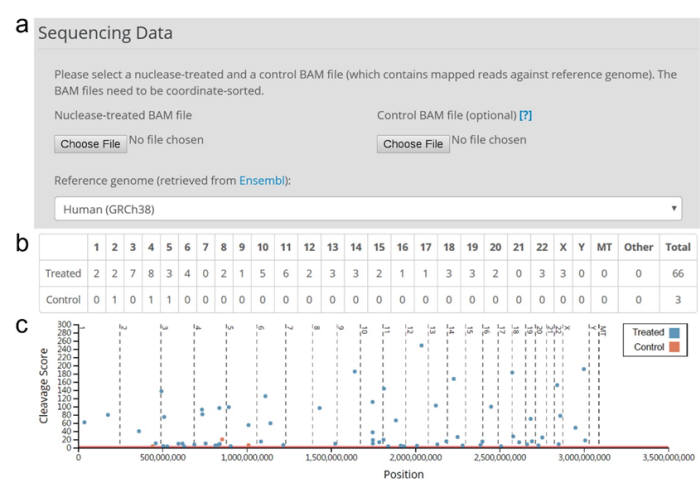Click the Position x-axis label
This screenshot has height=484, width=700.
(403, 474)
